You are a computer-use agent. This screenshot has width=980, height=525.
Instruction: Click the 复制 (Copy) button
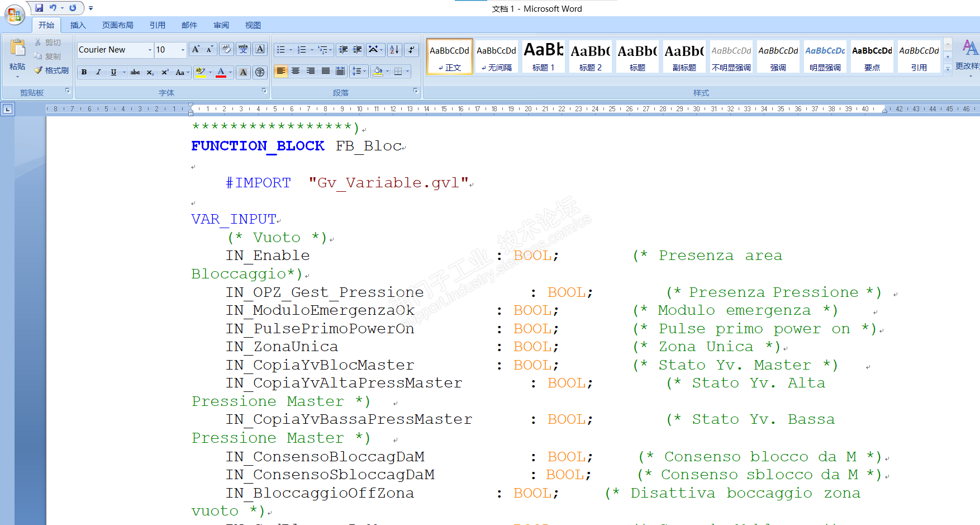coord(47,56)
